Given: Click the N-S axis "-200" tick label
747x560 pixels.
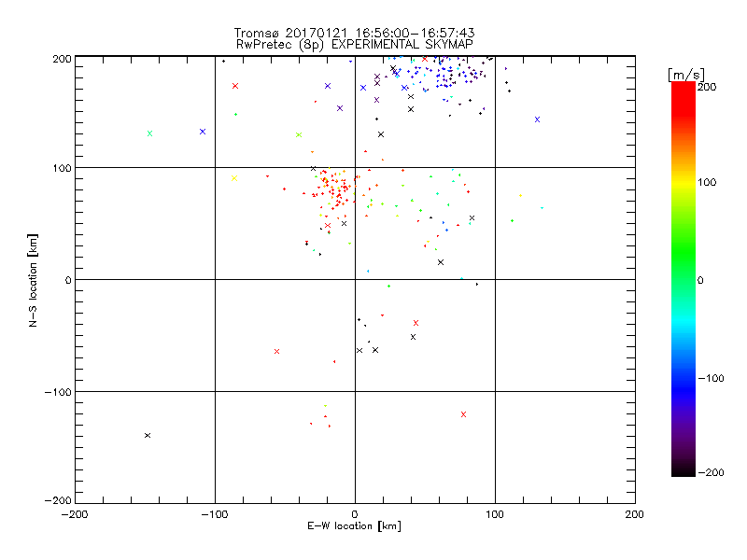Looking at the screenshot, I should (58, 500).
